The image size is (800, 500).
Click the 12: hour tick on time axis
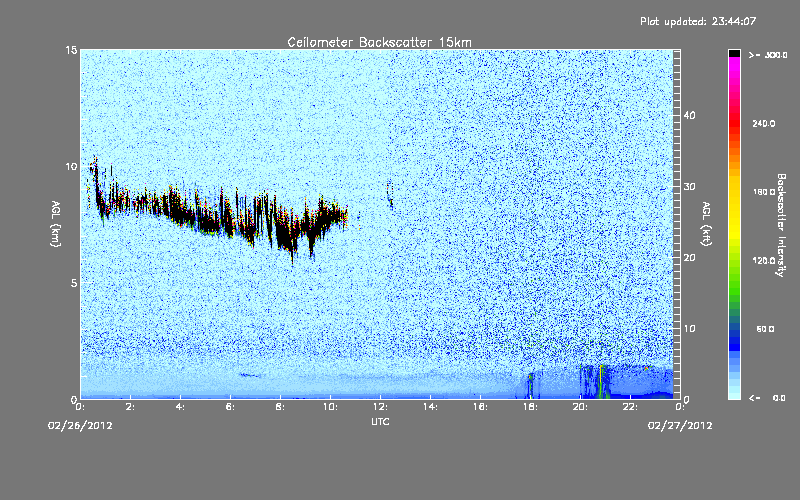click(381, 407)
